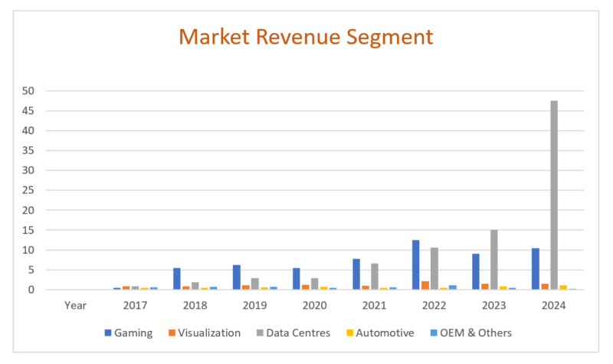Select the Year label on horizontal axis

[x=75, y=305]
